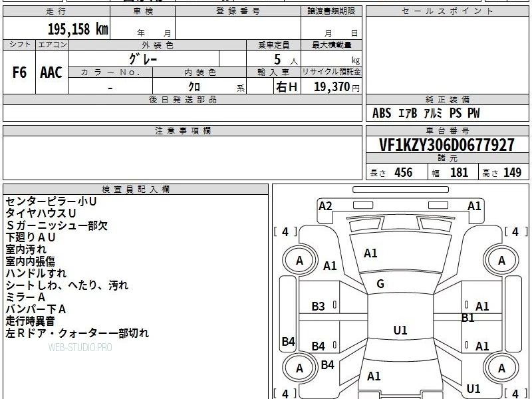Select the note センターピラー小U
The width and height of the screenshot is (532, 399).
coord(51,201)
